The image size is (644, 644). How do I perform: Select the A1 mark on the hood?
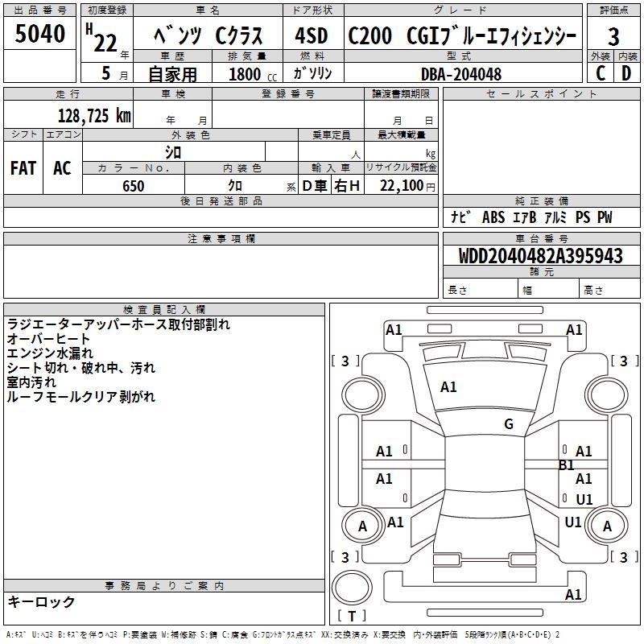tap(448, 387)
